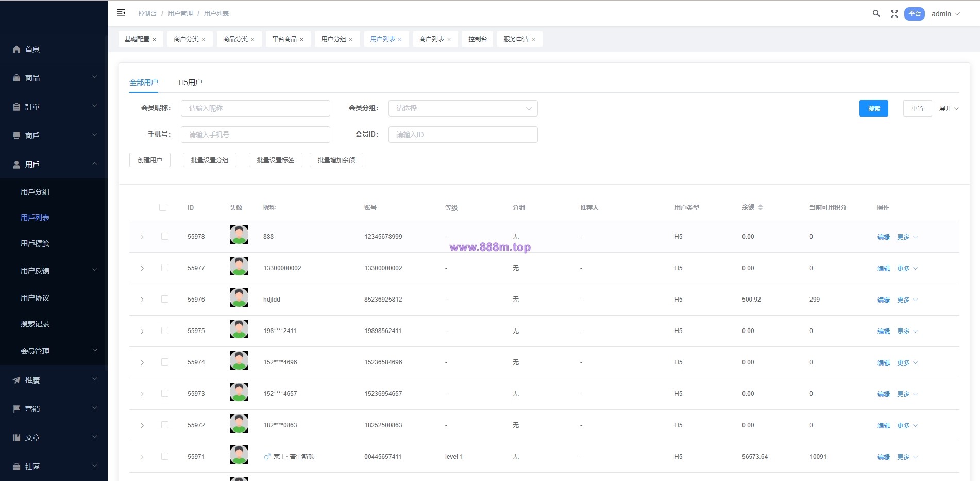Close the 商品分类 tab
The width and height of the screenshot is (980, 481).
point(252,40)
